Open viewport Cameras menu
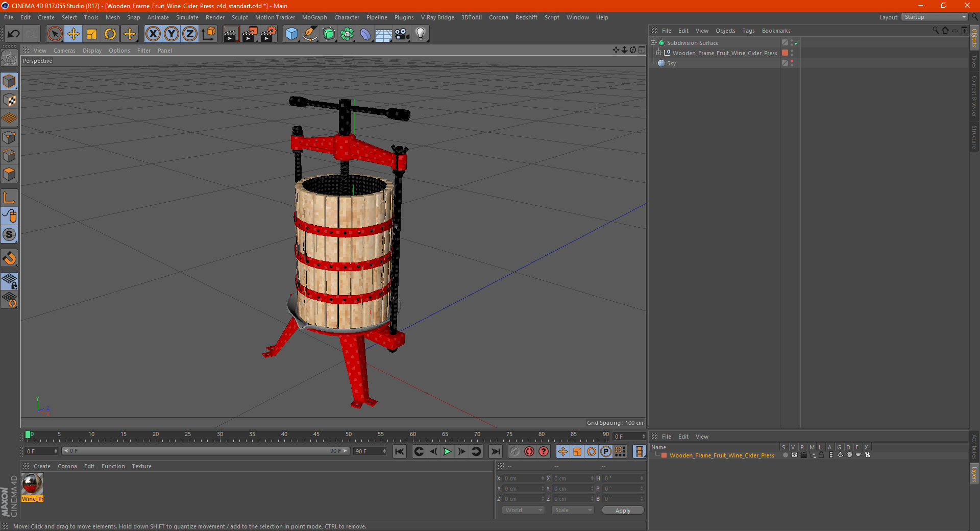980x531 pixels. coord(64,51)
